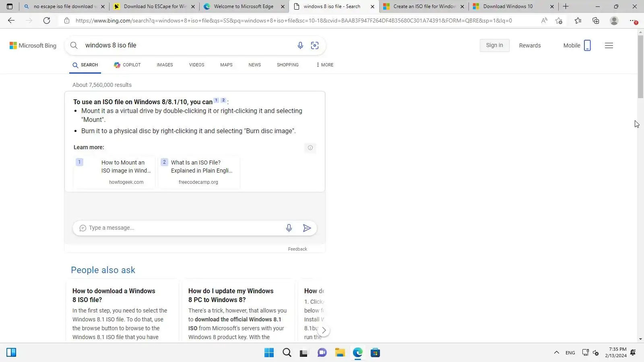Click the browser address bar URL
The image size is (644, 362).
click(x=294, y=21)
